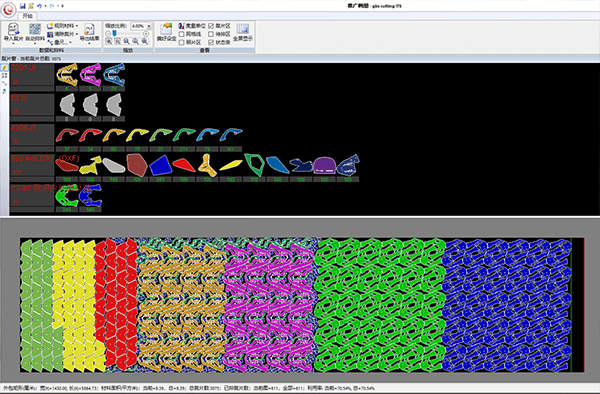Toggle the 待排区 checkbox
The image size is (600, 394).
point(211,34)
